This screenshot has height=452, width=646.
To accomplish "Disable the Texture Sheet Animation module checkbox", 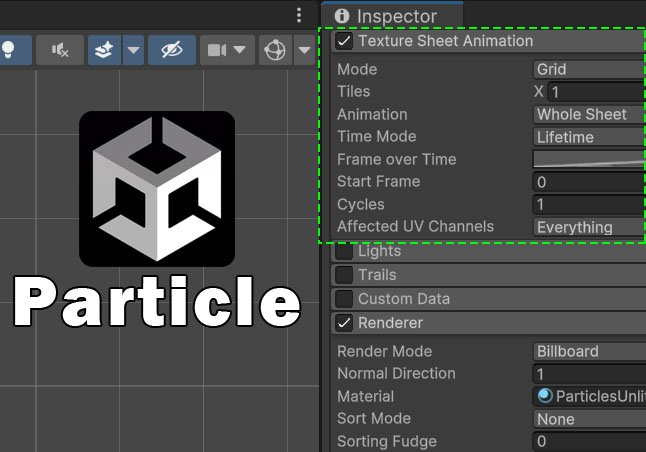I will point(344,42).
